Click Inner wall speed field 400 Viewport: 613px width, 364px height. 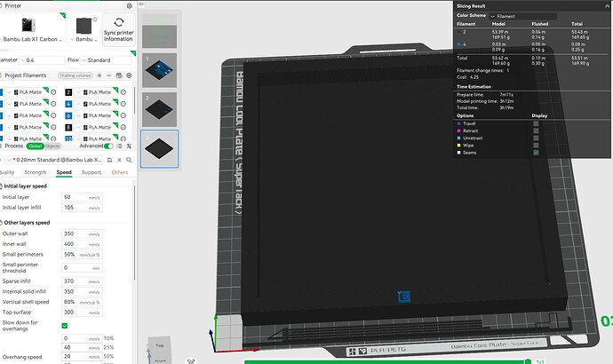82,244
